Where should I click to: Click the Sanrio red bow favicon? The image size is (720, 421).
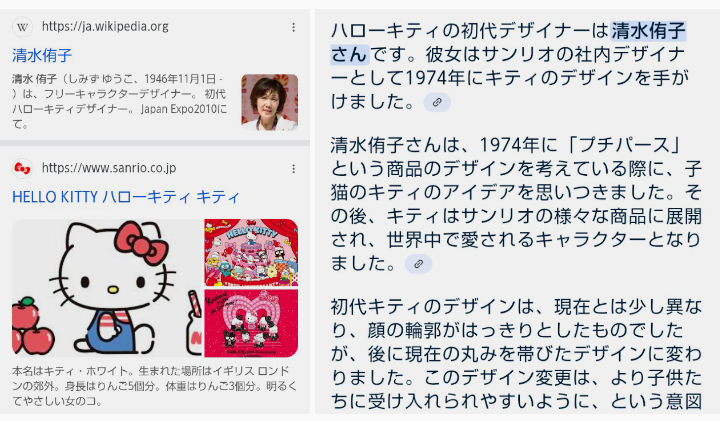22,168
